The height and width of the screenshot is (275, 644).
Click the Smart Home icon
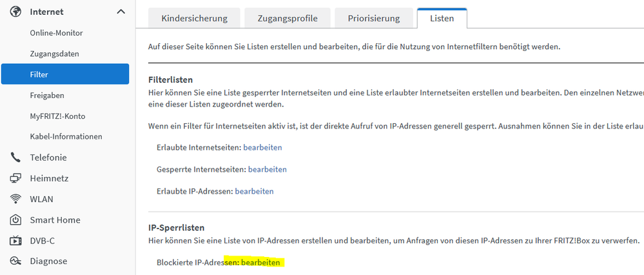point(16,220)
